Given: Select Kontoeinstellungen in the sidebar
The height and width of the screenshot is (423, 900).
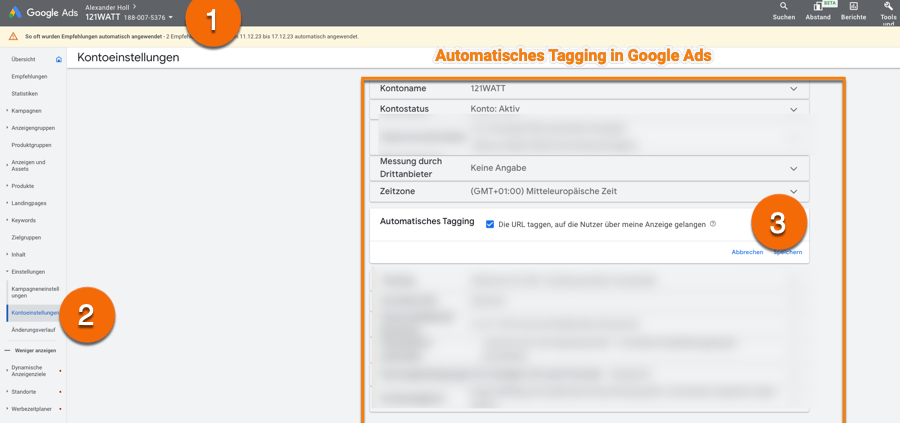Looking at the screenshot, I should coord(35,313).
